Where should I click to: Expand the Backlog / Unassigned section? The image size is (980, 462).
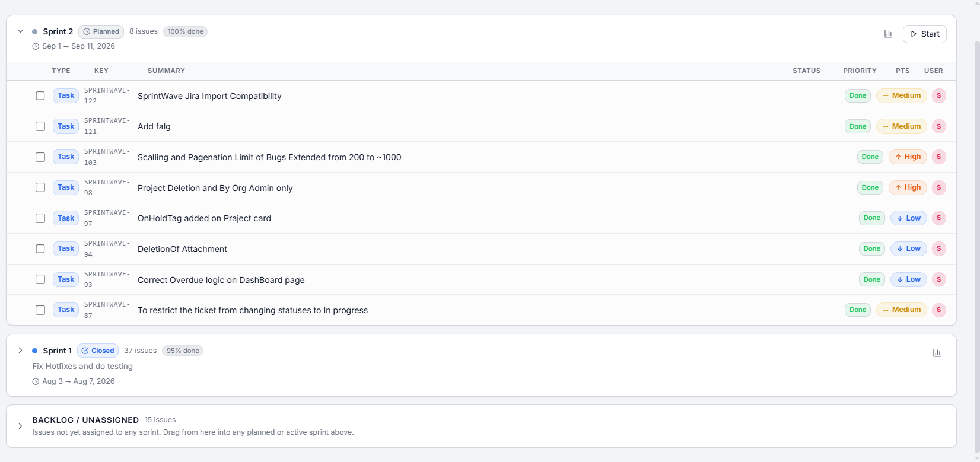coord(20,426)
